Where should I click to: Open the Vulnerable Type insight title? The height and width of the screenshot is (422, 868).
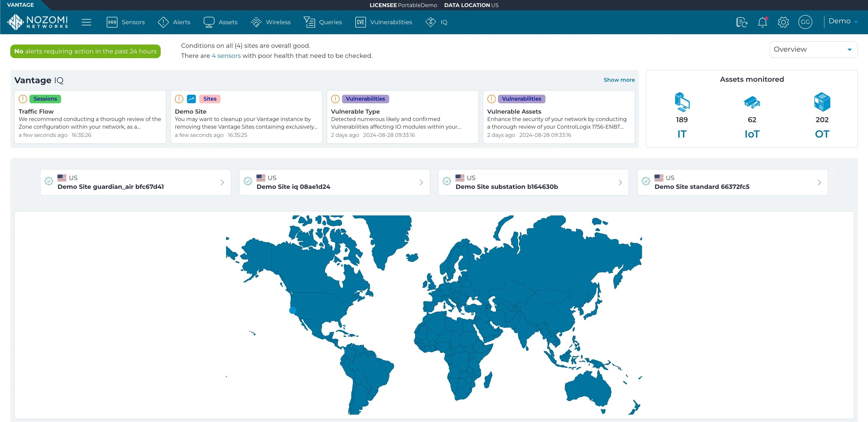point(355,112)
